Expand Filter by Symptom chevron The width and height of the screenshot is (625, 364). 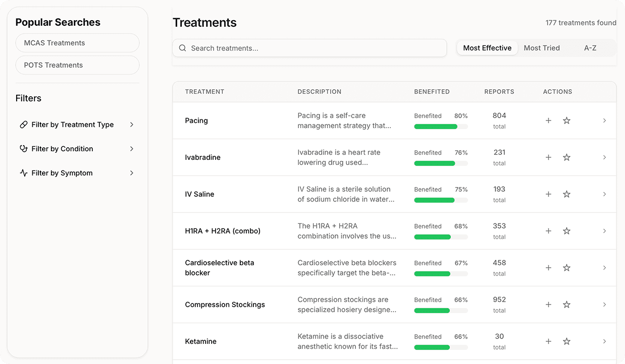coord(131,173)
